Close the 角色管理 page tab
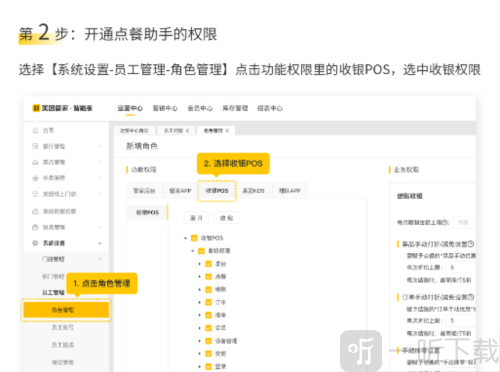500x372 pixels. click(x=227, y=131)
